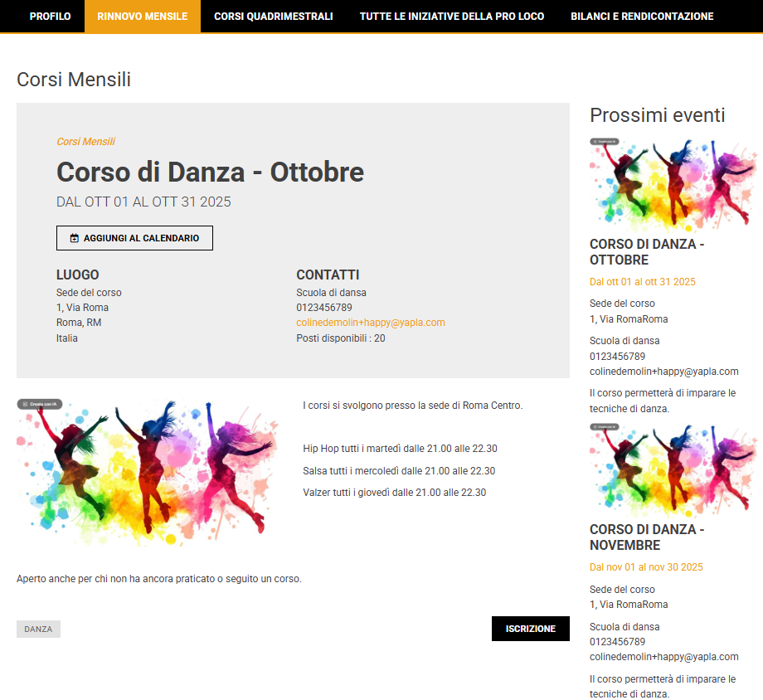The width and height of the screenshot is (763, 700).
Task: Open the main colorful dancers image
Action: [x=149, y=473]
